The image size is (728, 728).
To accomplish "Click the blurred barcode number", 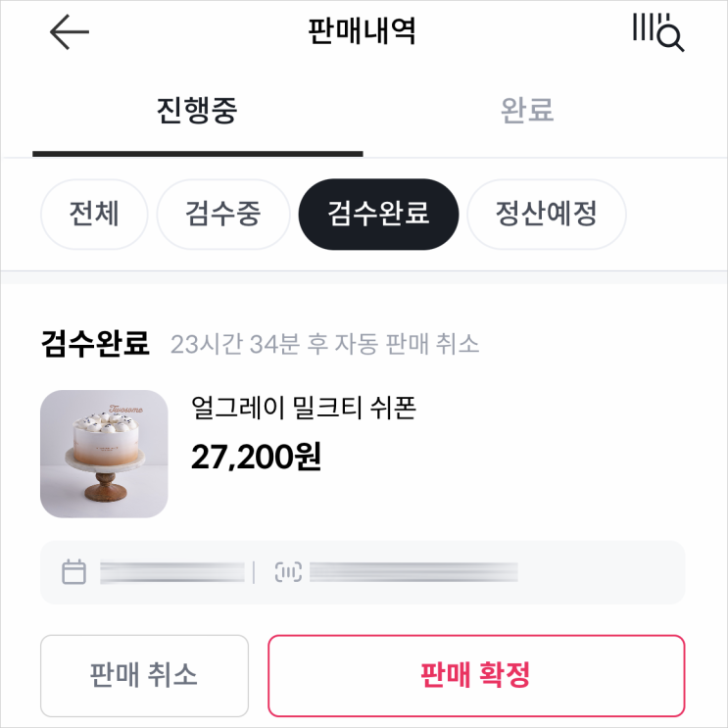I will coord(413,572).
